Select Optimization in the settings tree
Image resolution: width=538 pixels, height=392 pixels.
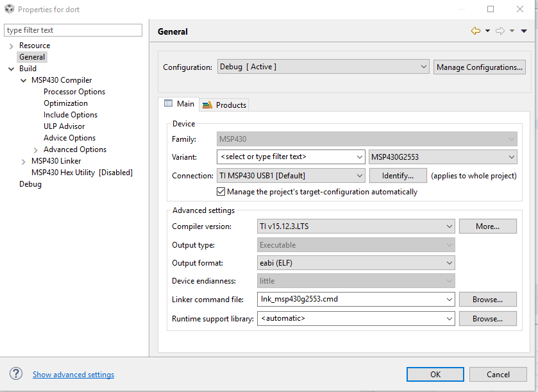[x=65, y=103]
